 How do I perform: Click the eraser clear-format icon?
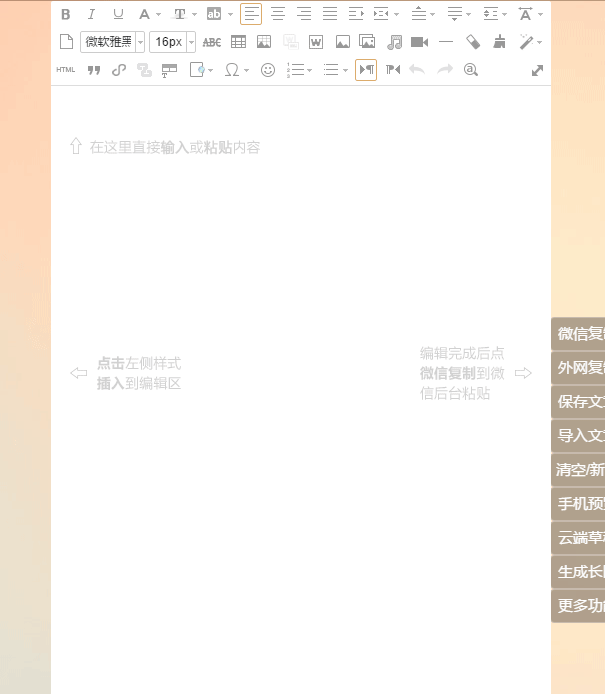point(473,42)
